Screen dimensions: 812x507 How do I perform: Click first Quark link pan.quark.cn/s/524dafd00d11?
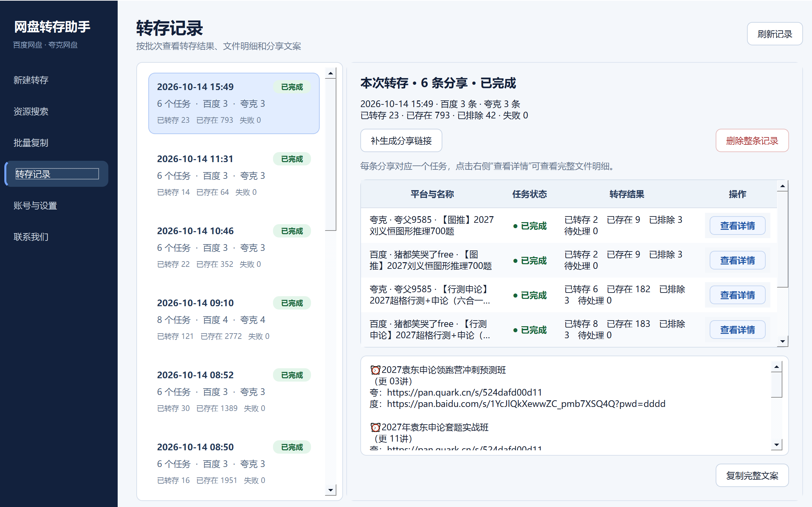tap(464, 392)
